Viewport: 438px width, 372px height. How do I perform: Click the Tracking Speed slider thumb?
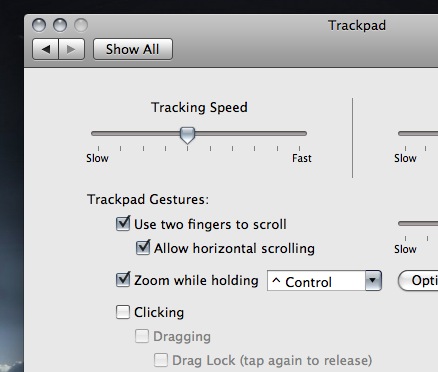(x=187, y=135)
